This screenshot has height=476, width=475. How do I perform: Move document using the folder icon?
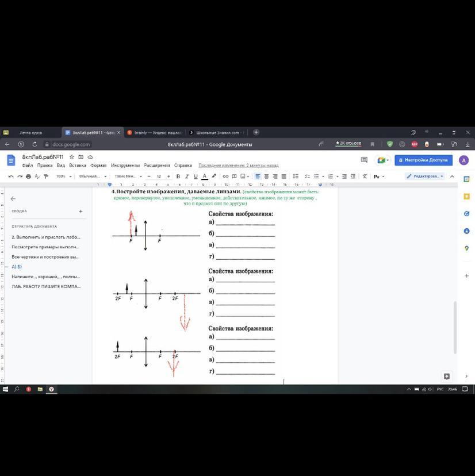tap(81, 157)
